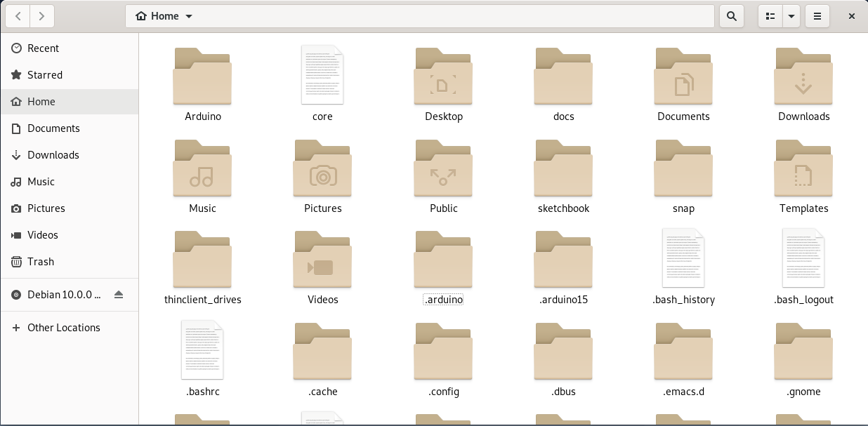Click the Home icon in path bar

142,16
